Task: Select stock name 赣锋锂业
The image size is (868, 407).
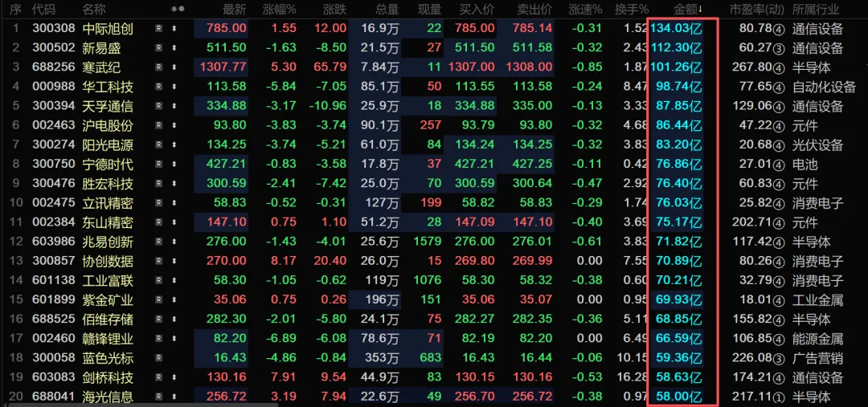Action: click(x=108, y=339)
